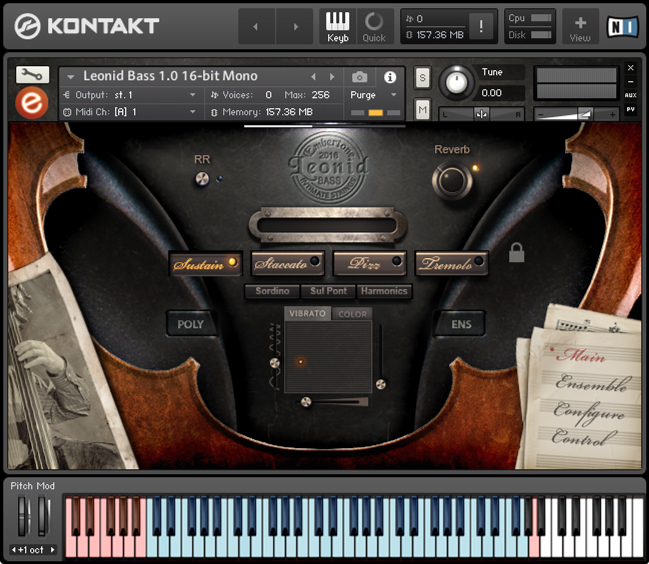This screenshot has width=649, height=564.
Task: Click the Leonid Bass emblem logo
Action: coord(328,168)
